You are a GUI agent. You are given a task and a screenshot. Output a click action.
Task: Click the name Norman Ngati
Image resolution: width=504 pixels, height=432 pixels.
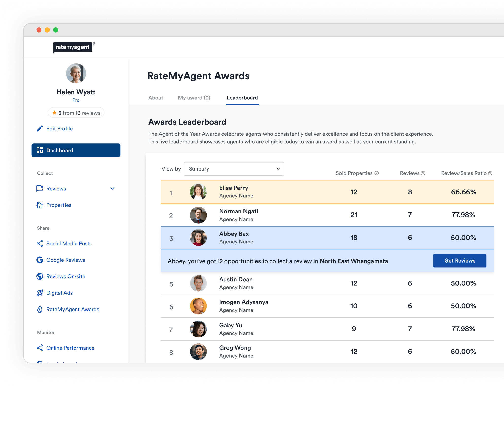click(x=239, y=211)
